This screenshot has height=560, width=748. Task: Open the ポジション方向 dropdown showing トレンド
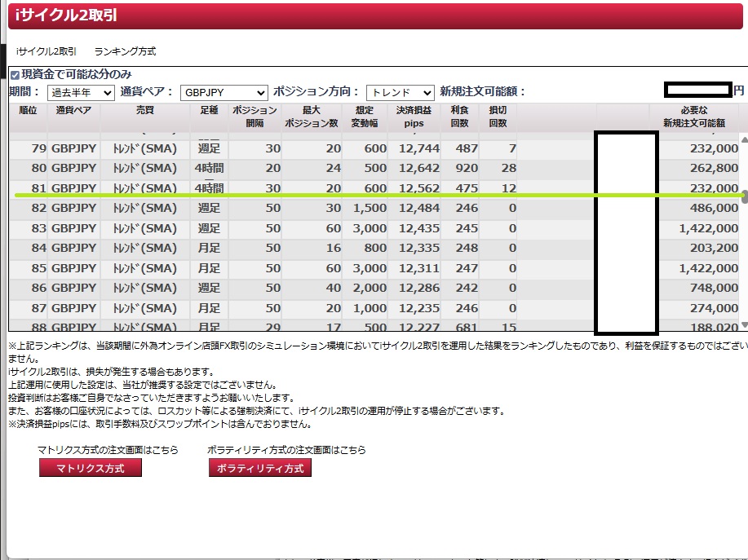pyautogui.click(x=400, y=92)
